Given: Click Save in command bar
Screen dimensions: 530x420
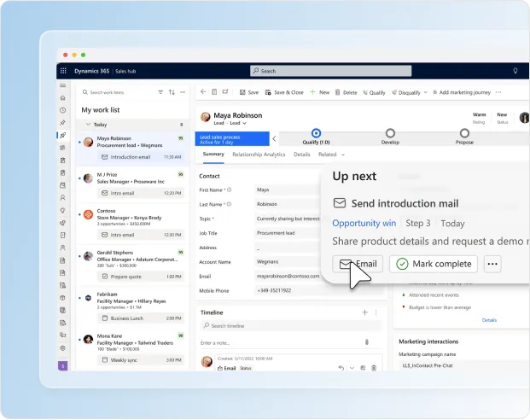Looking at the screenshot, I should click(x=249, y=92).
